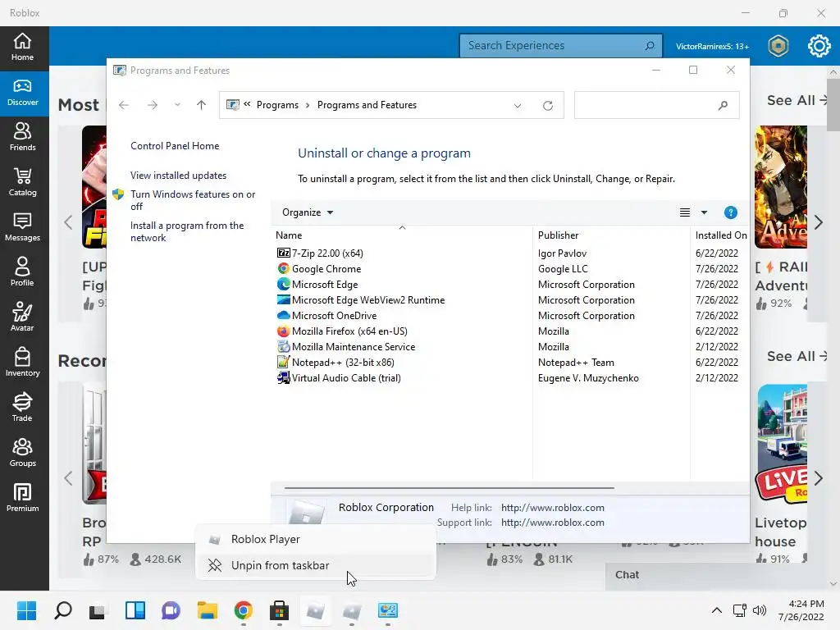The image size is (840, 630).
Task: Go forward in Programs and Features
Action: pyautogui.click(x=152, y=105)
